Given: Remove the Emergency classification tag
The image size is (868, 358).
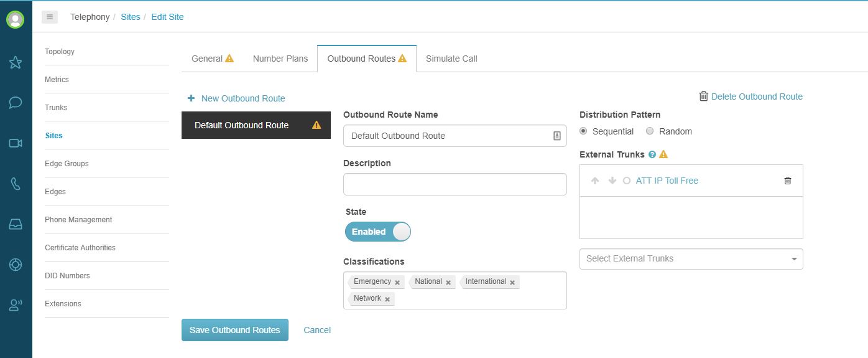Looking at the screenshot, I should pyautogui.click(x=397, y=283).
